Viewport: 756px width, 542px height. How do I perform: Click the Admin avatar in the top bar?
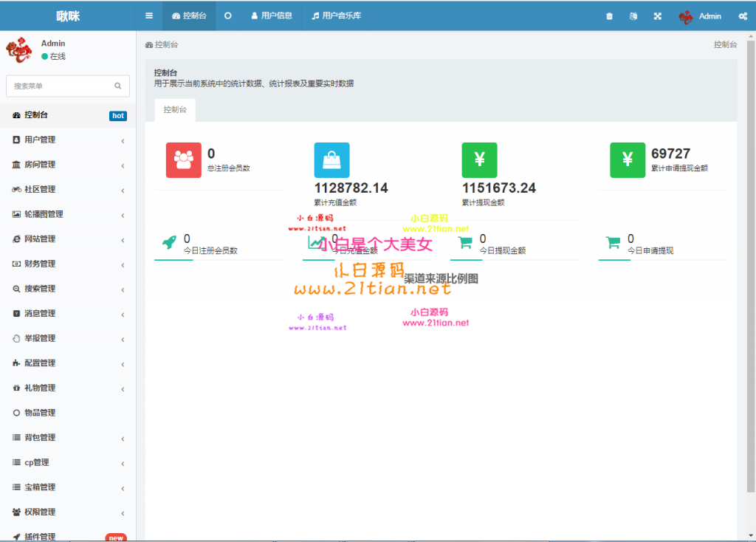pos(686,17)
